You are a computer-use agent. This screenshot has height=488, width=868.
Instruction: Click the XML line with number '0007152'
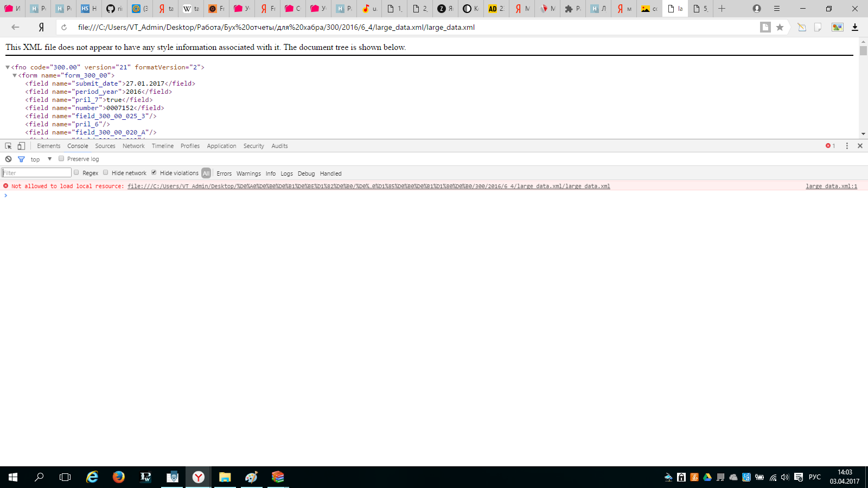pos(94,108)
